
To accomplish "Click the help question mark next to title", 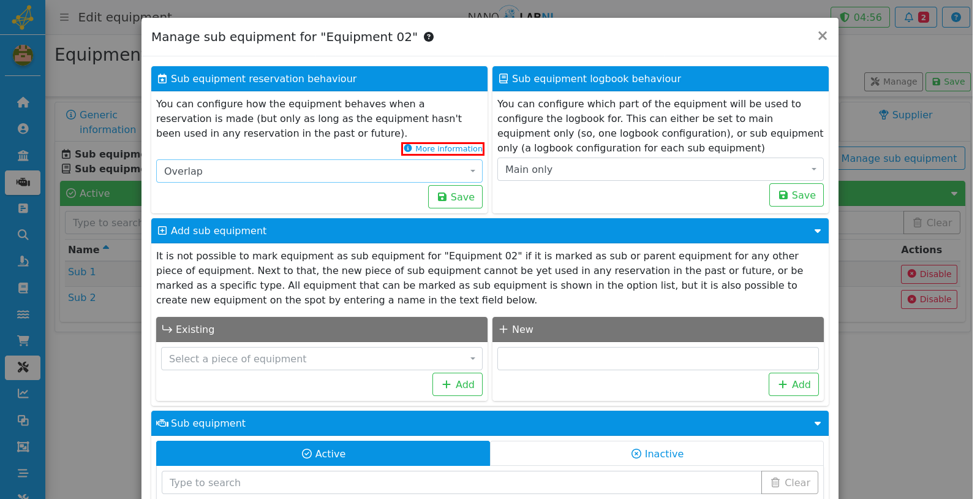I will coord(429,37).
